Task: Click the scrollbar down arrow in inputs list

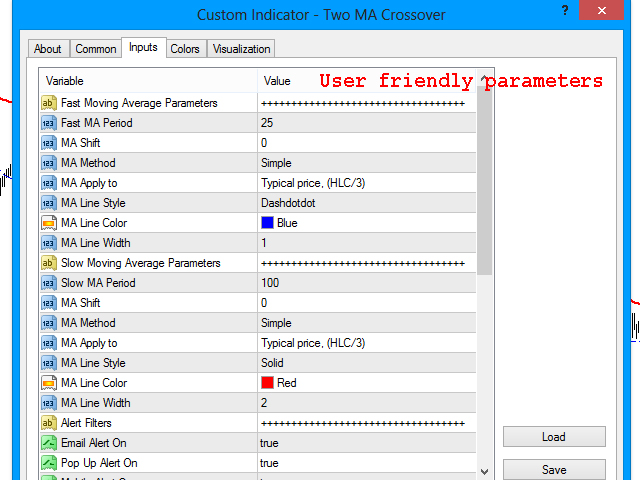Action: 484,471
